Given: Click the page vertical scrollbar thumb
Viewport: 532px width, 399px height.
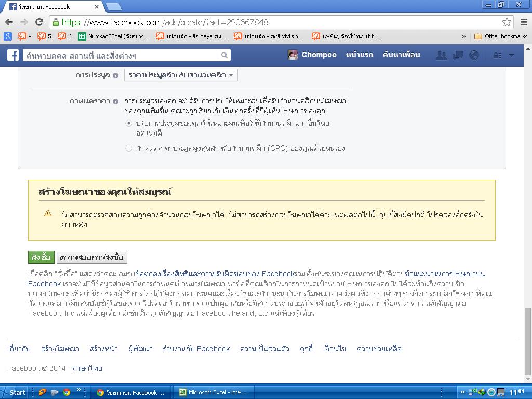Looking at the screenshot, I should point(528,340).
